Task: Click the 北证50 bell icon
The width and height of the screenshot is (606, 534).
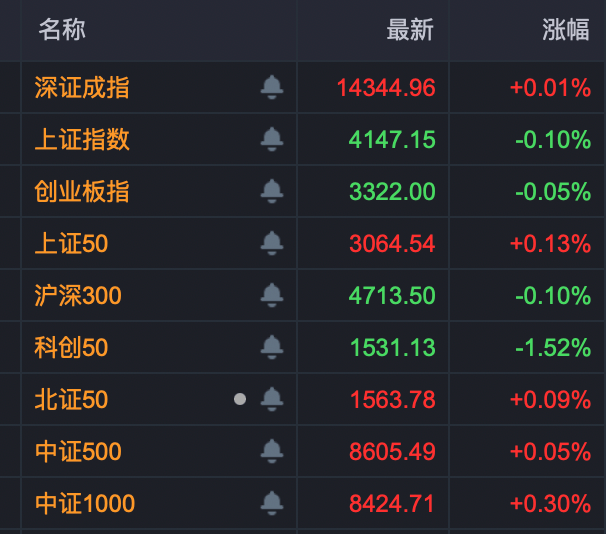Action: click(x=271, y=400)
